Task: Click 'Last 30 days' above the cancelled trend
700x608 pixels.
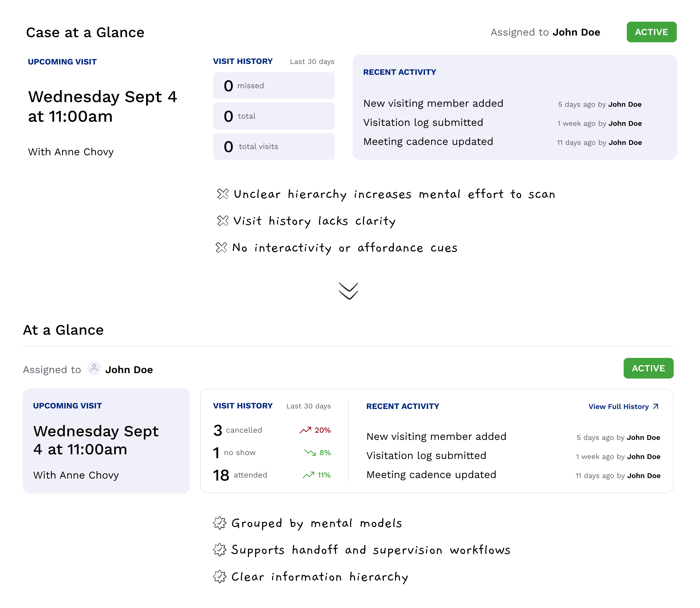Action: tap(308, 406)
